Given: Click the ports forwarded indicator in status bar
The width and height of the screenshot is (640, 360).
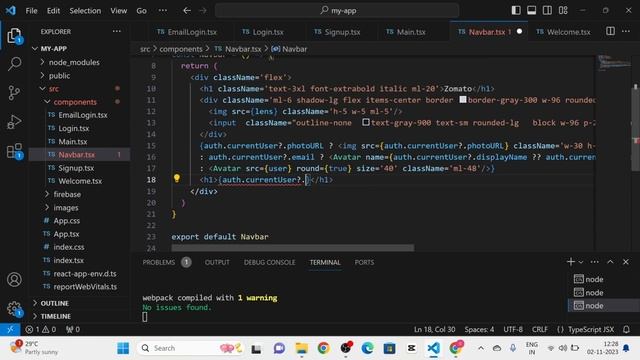Looking at the screenshot, I should coord(73,329).
